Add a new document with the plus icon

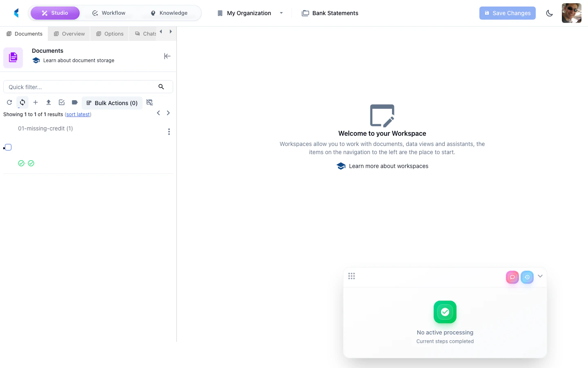[36, 102]
